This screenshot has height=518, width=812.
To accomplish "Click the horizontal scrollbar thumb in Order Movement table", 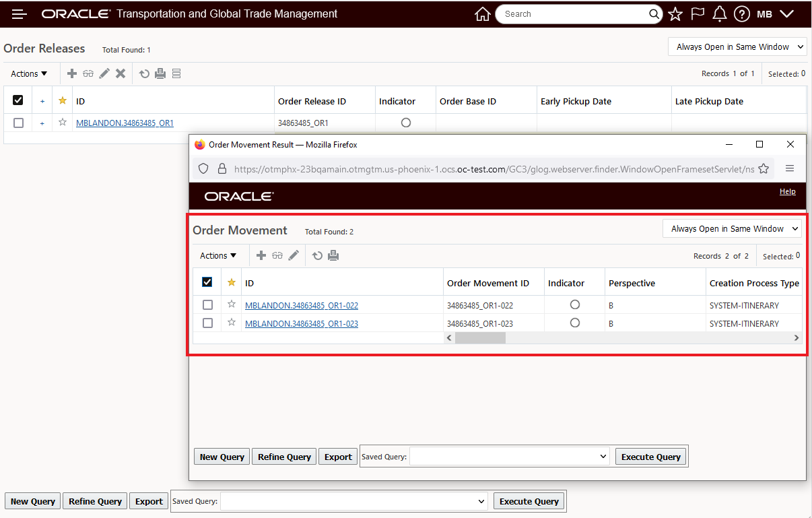I will pyautogui.click(x=480, y=337).
